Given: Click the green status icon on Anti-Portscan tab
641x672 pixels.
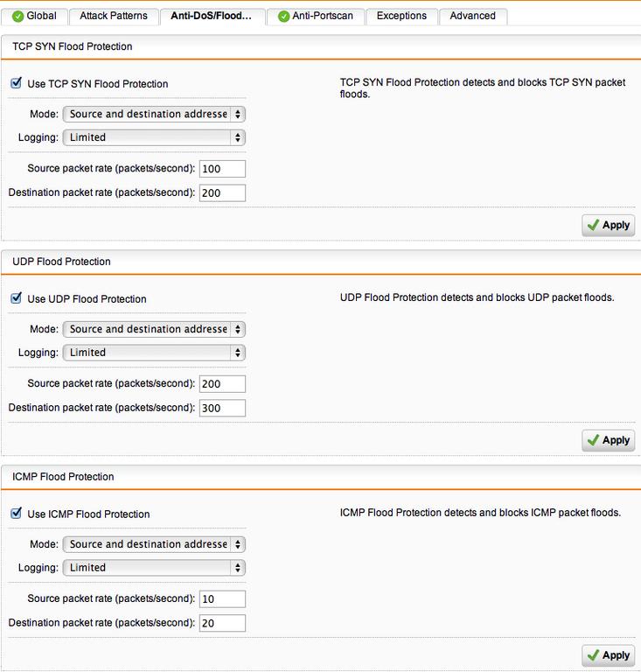Looking at the screenshot, I should tap(283, 17).
